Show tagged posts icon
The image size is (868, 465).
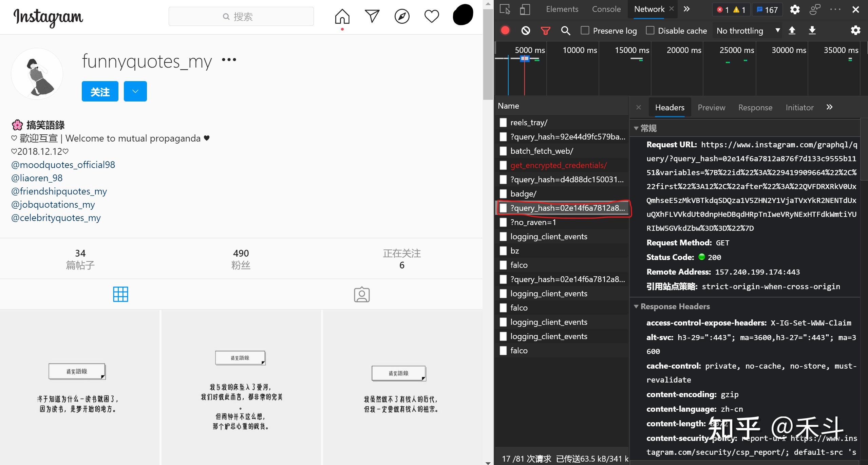tap(362, 294)
